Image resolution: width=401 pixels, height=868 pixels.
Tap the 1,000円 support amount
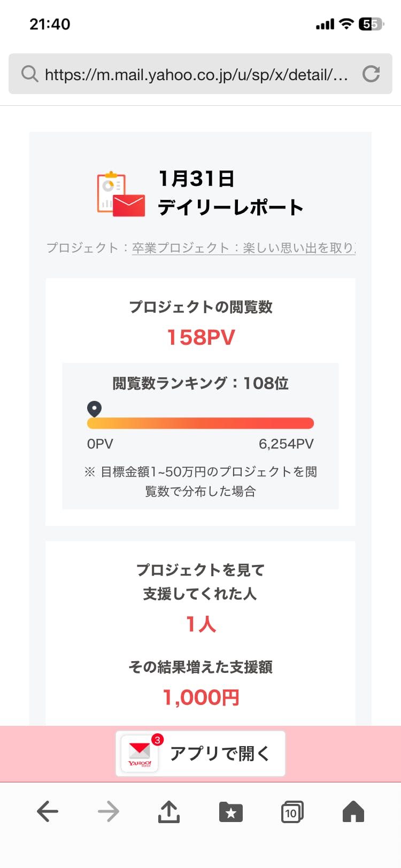(x=201, y=697)
